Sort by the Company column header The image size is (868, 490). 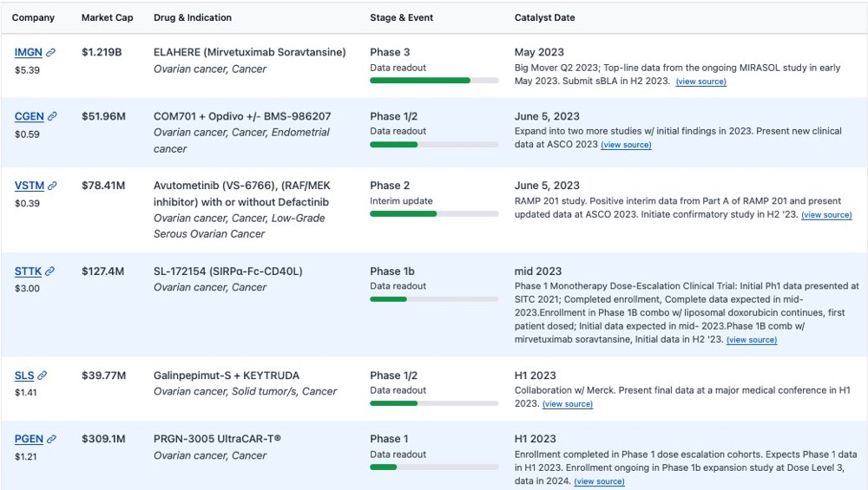pyautogui.click(x=33, y=17)
